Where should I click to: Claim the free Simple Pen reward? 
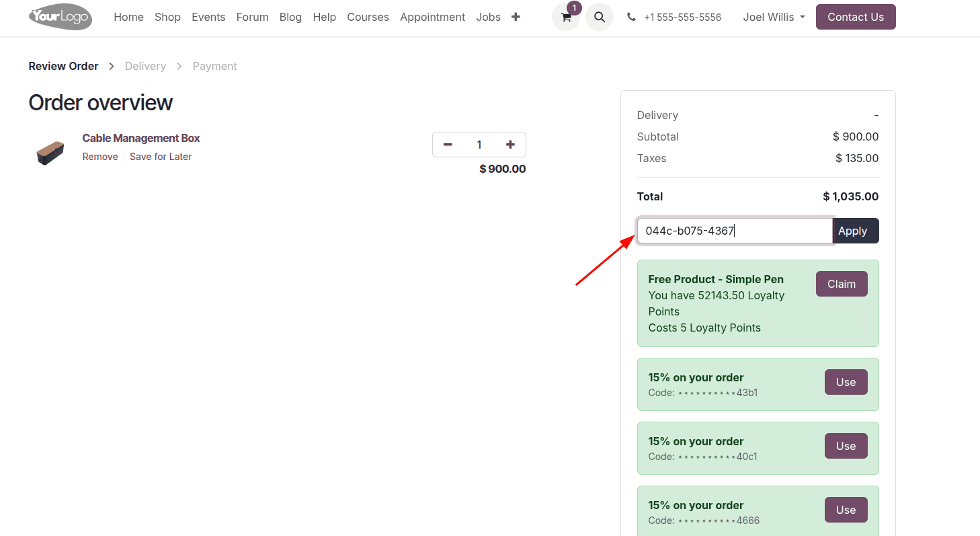point(842,284)
